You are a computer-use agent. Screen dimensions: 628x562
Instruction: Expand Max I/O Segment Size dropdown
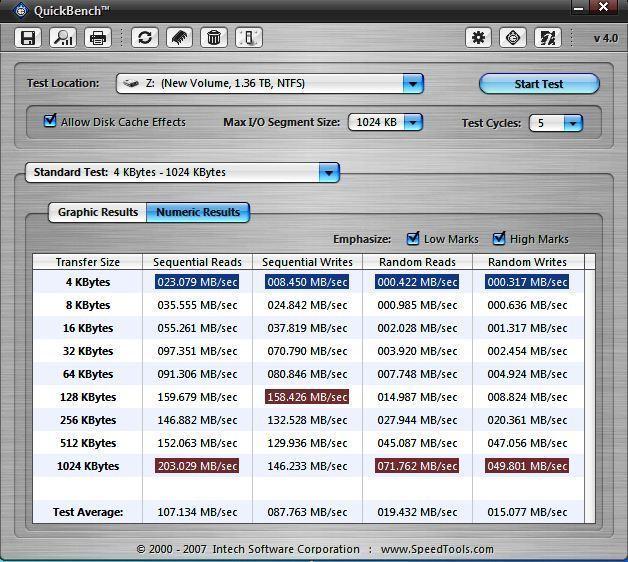(x=412, y=123)
